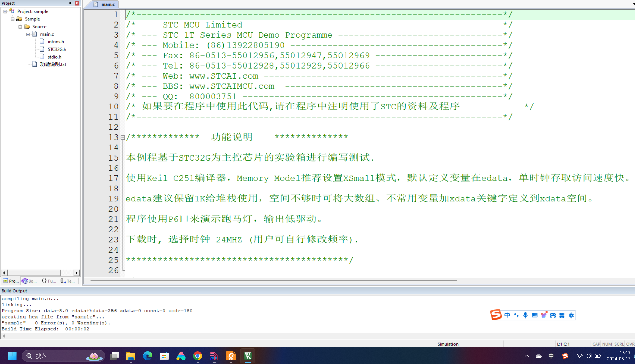Click the editor horizontal scrollbar
635x364 pixels.
coord(274,281)
